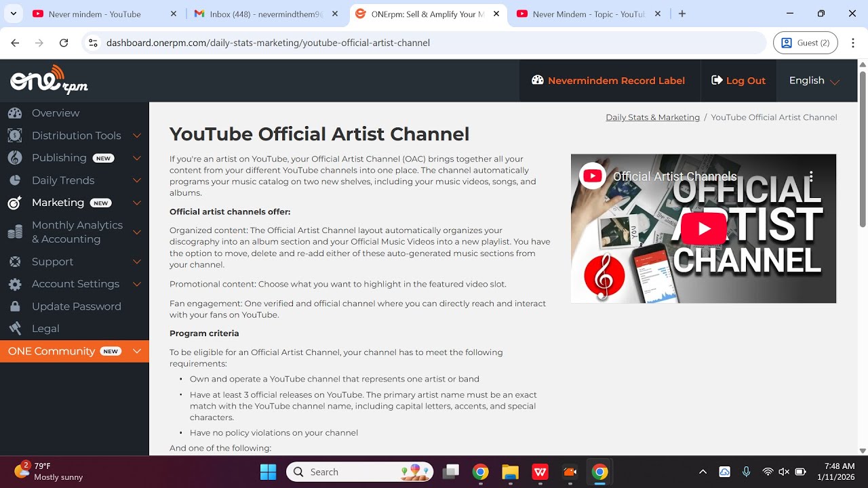Expand the Publishing menu chevron
Image resolution: width=868 pixels, height=488 pixels.
[137, 158]
